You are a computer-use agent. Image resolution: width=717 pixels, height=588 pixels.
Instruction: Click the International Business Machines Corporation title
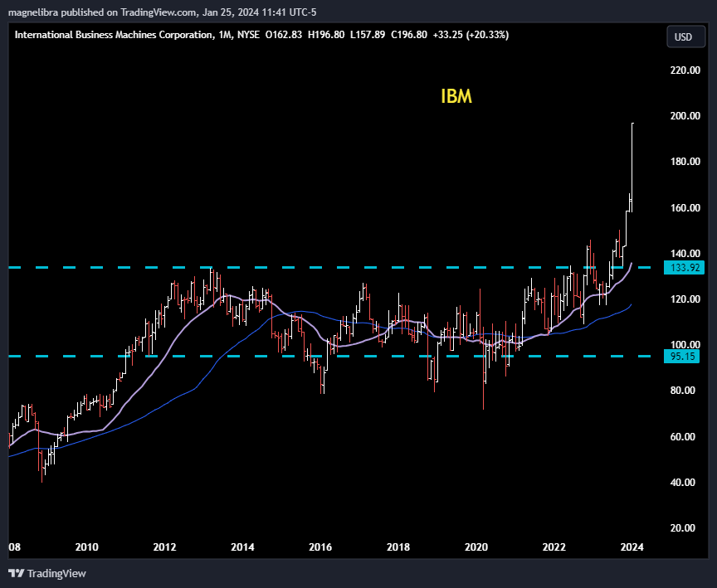pos(114,35)
